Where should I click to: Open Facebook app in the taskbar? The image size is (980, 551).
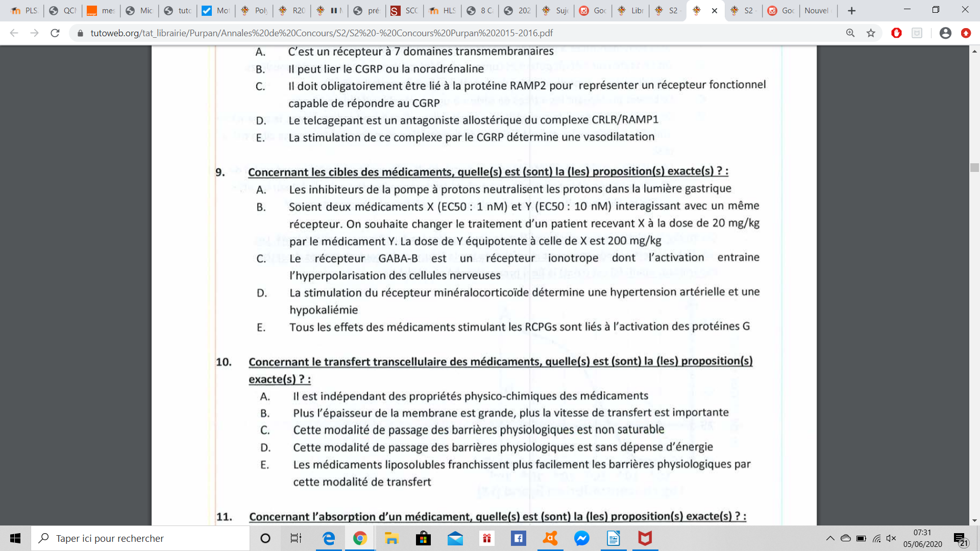pos(518,538)
